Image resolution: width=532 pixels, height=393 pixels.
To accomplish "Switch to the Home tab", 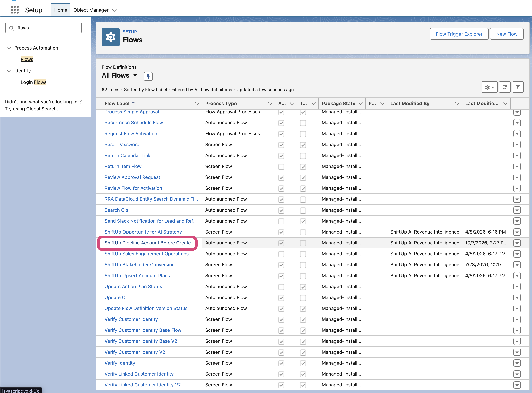I will click(x=61, y=10).
